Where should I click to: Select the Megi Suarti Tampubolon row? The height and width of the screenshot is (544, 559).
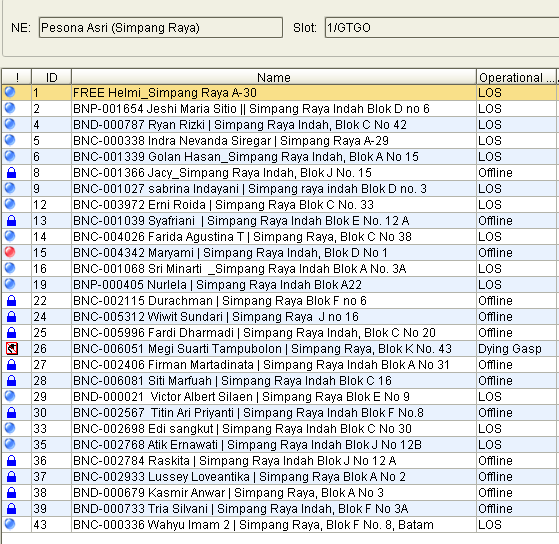279,348
